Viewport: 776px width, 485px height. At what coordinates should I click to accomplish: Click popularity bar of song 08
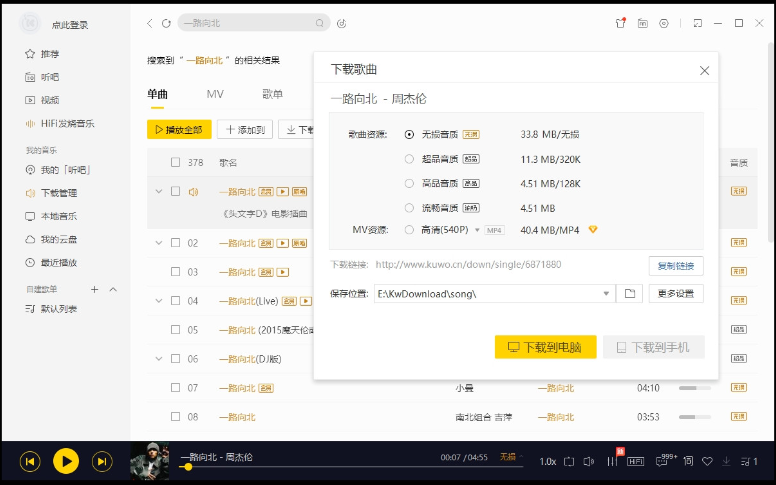point(695,417)
